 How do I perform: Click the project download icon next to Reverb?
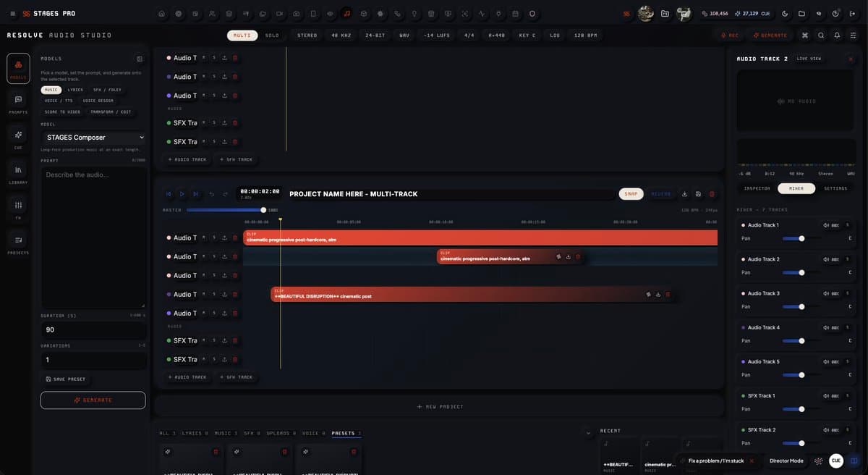[x=684, y=194]
